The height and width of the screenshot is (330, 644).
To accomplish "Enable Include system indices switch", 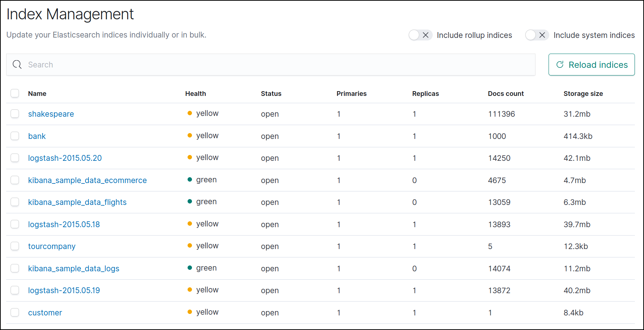I will [x=537, y=35].
